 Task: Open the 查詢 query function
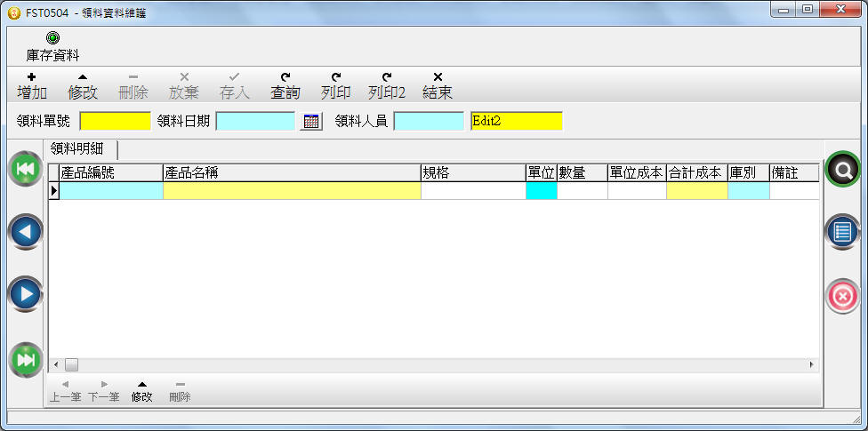coord(285,86)
